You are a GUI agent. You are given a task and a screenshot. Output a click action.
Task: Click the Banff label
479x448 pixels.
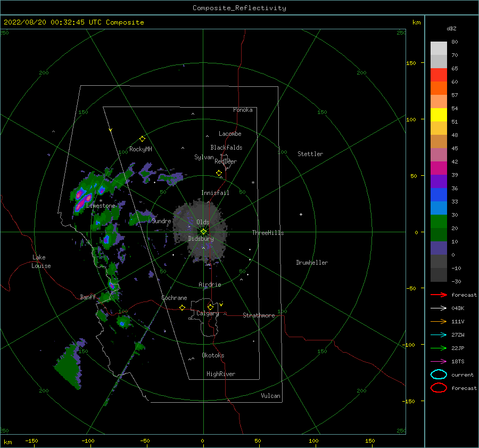pyautogui.click(x=88, y=297)
